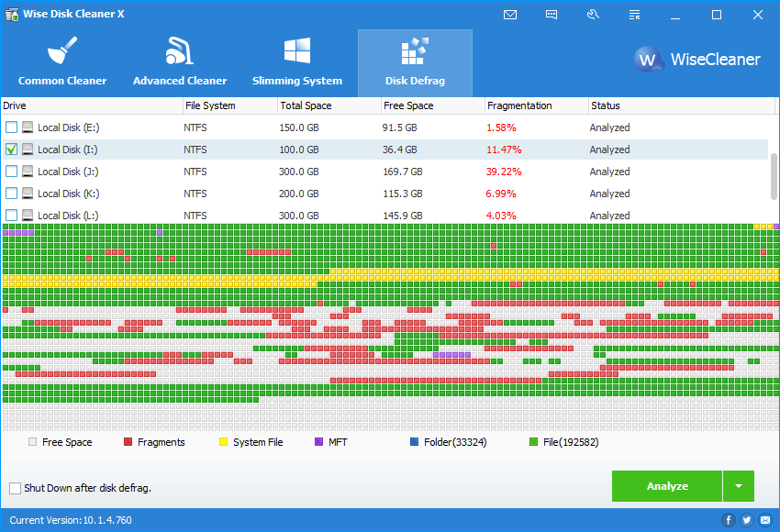
Task: Click the Folder(33324) legend label
Action: point(455,442)
